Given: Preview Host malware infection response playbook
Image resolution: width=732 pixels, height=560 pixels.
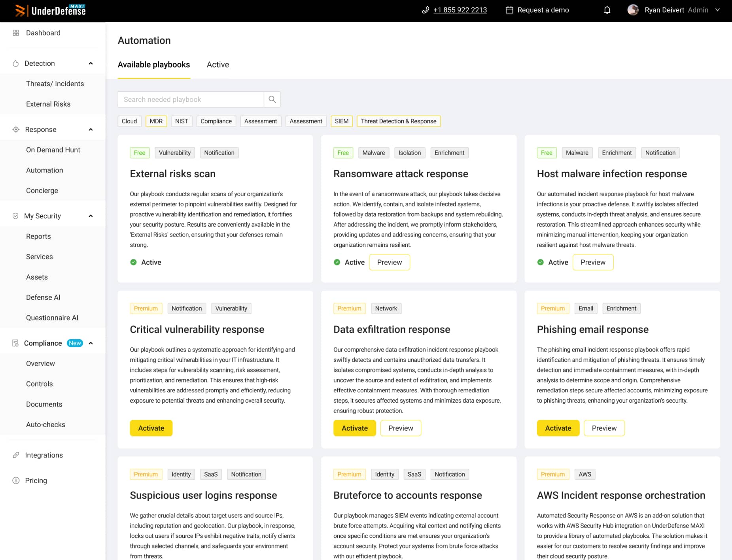Looking at the screenshot, I should point(593,262).
